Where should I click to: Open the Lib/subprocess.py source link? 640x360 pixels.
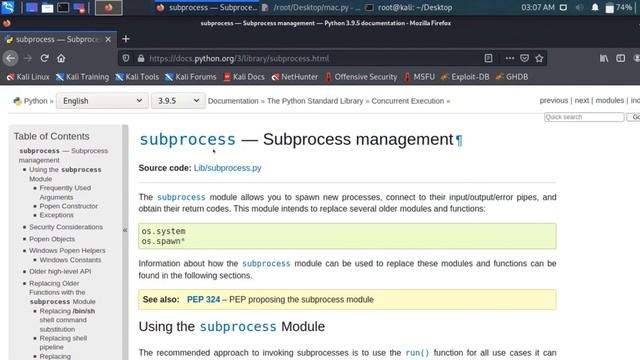point(227,168)
